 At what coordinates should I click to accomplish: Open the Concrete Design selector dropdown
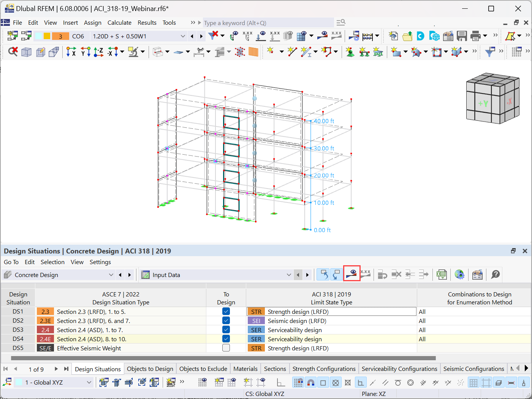[111, 274]
